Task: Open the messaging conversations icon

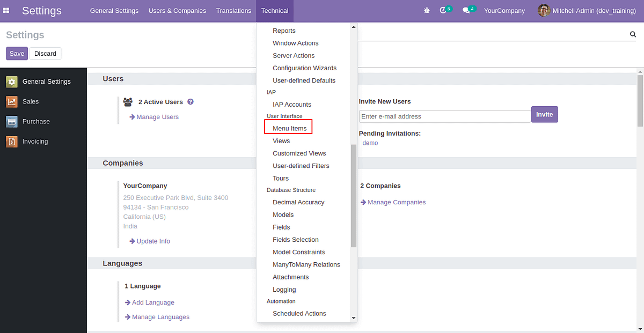Action: tap(466, 10)
